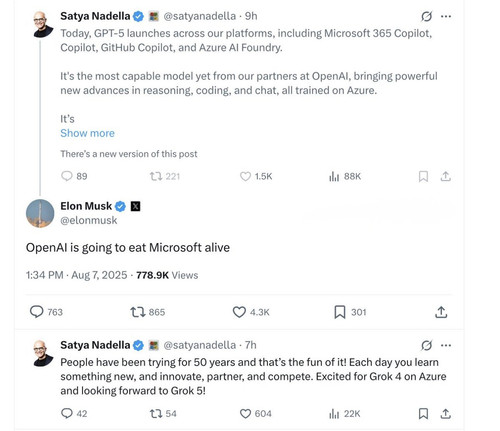The width and height of the screenshot is (500, 431).
Task: Reply to Elon Musk's post with 763 replies
Action: pos(37,312)
